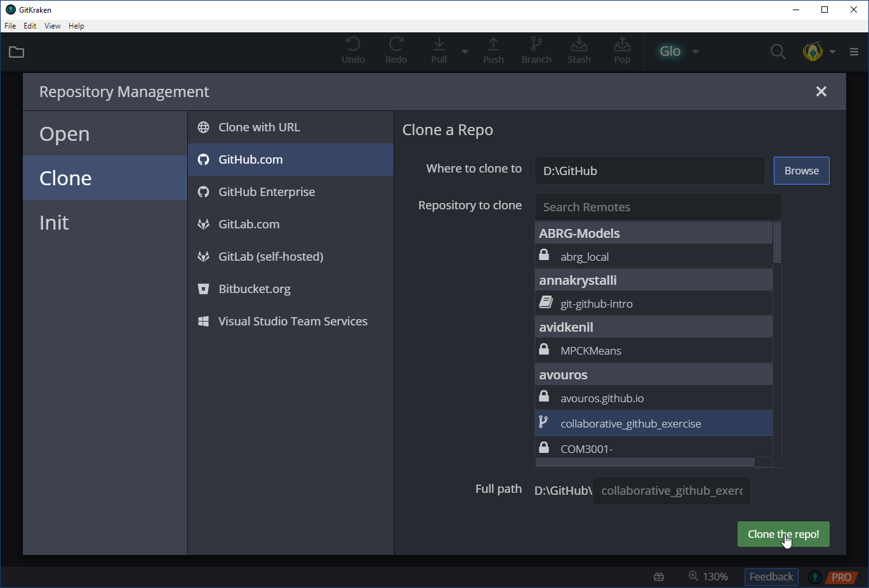Open the File menu

tap(10, 26)
